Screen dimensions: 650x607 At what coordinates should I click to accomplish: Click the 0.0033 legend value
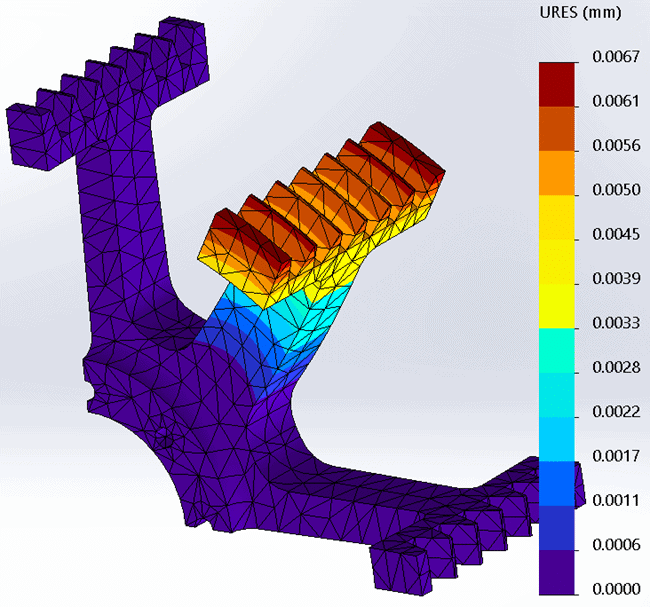point(616,323)
